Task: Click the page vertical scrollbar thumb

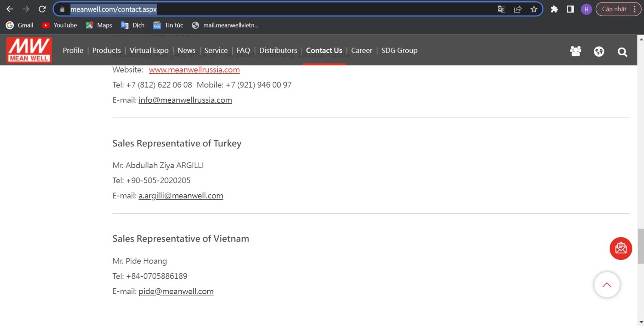Action: (x=641, y=246)
